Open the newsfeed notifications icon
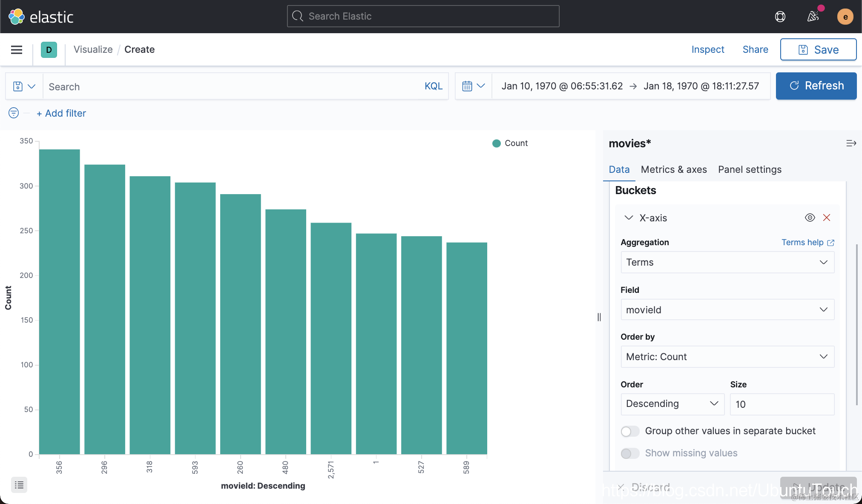The width and height of the screenshot is (862, 504). point(813,17)
